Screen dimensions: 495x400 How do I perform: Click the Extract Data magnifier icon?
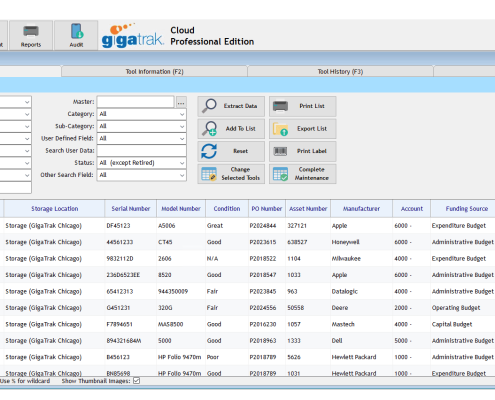209,106
